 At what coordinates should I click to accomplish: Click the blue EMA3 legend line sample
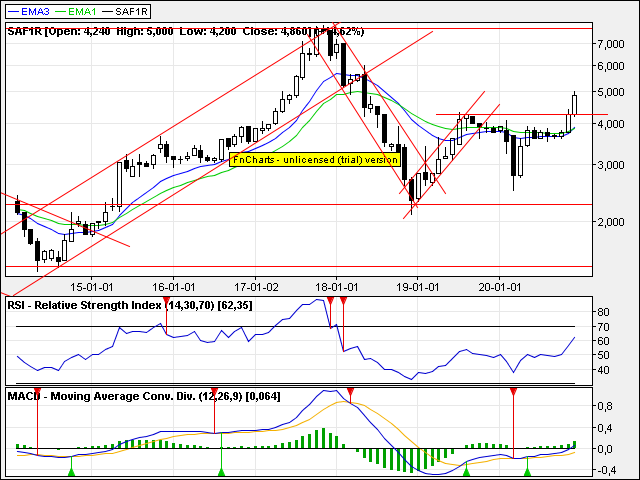coord(14,11)
